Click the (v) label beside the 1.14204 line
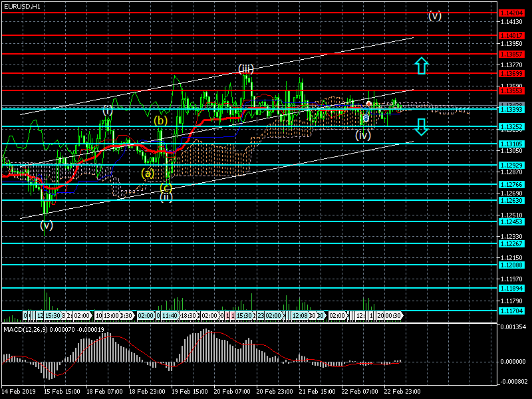 pyautogui.click(x=434, y=16)
